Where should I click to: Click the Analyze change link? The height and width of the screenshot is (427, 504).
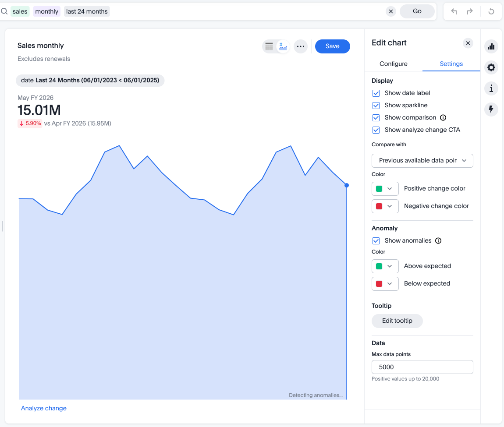click(x=43, y=408)
